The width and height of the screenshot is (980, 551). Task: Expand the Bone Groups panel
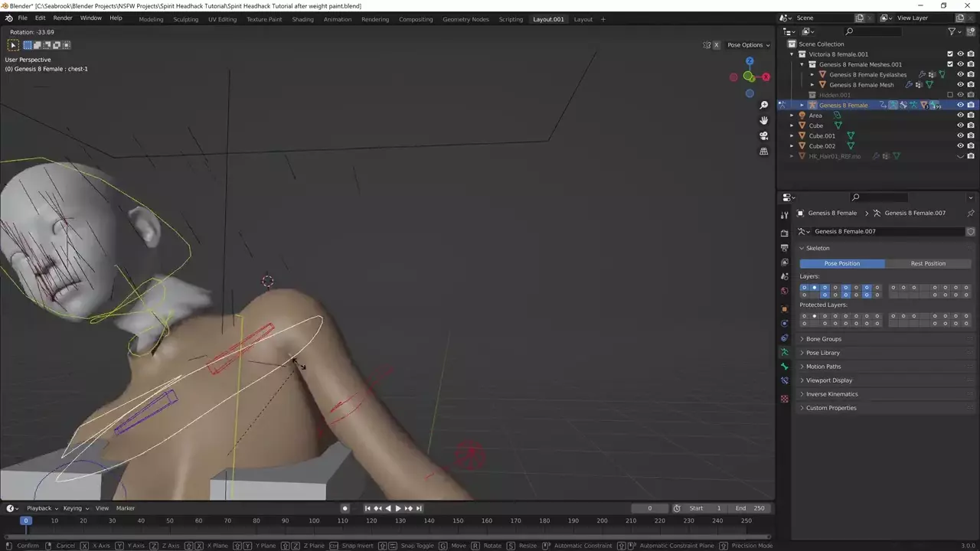pyautogui.click(x=823, y=339)
